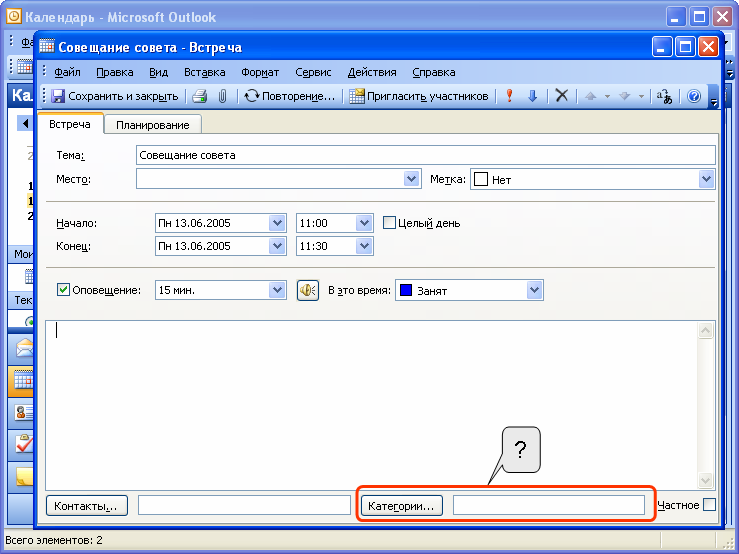The width and height of the screenshot is (739, 554).
Task: Select the Встреча tab
Action: click(x=70, y=124)
